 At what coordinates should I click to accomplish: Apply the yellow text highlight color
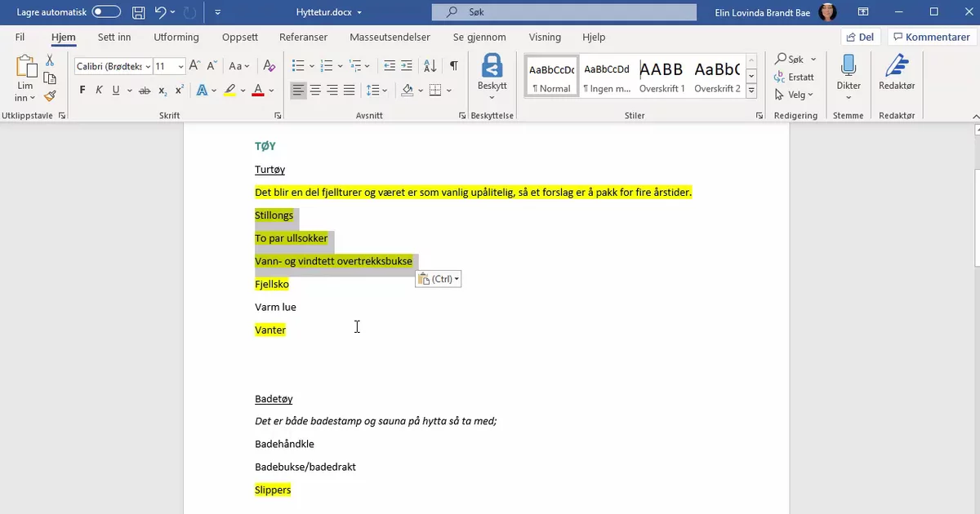click(x=230, y=91)
